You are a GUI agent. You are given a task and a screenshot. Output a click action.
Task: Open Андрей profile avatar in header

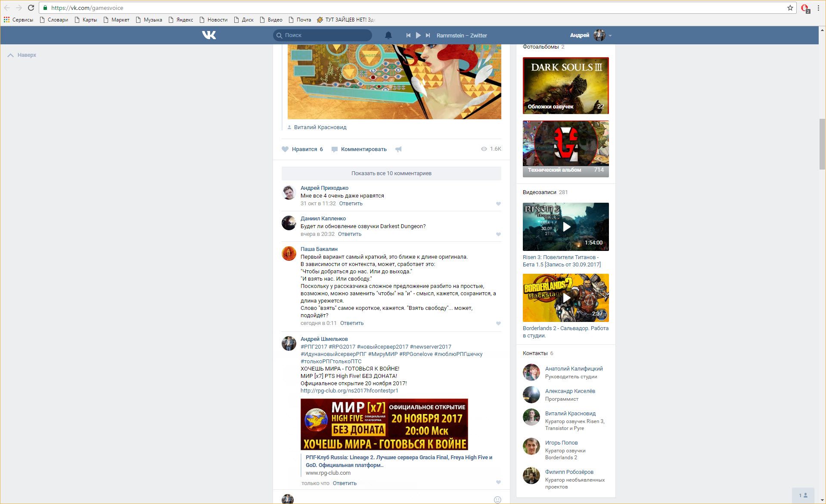coord(599,35)
